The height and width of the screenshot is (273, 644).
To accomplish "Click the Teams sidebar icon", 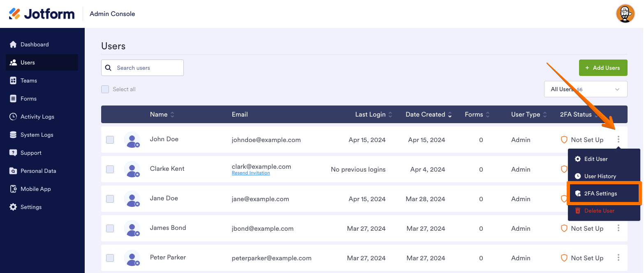I will (x=13, y=80).
